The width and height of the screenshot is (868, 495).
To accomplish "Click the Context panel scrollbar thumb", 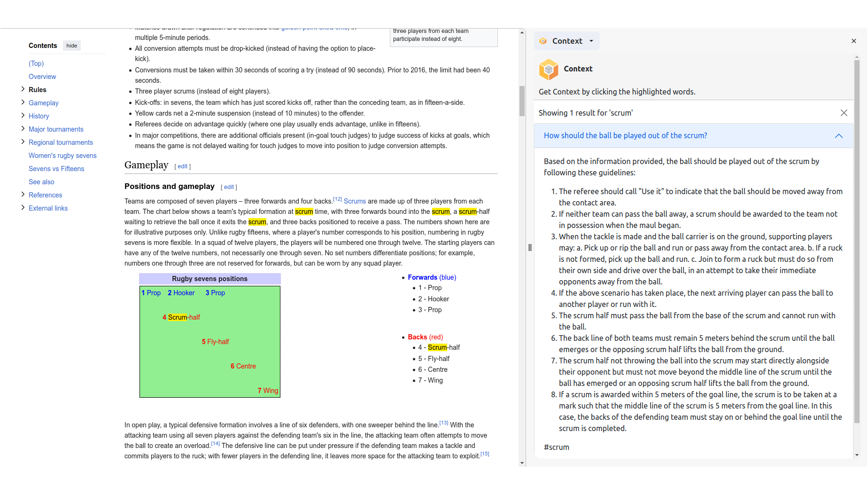I will [x=857, y=242].
